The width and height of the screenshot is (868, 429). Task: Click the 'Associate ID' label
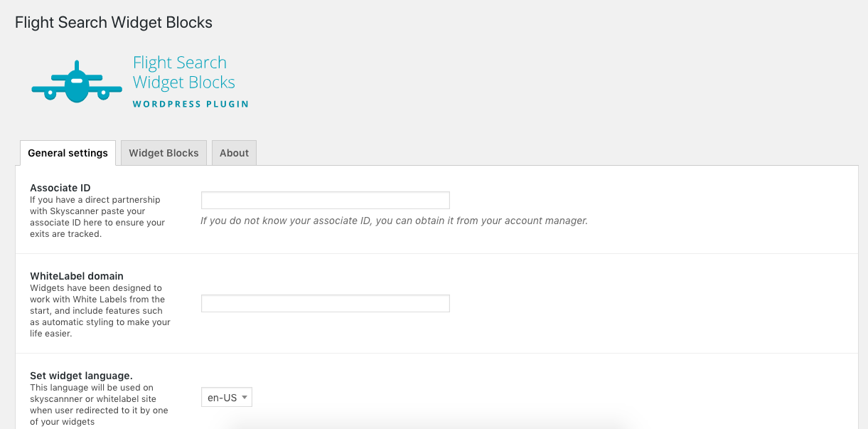tap(60, 188)
